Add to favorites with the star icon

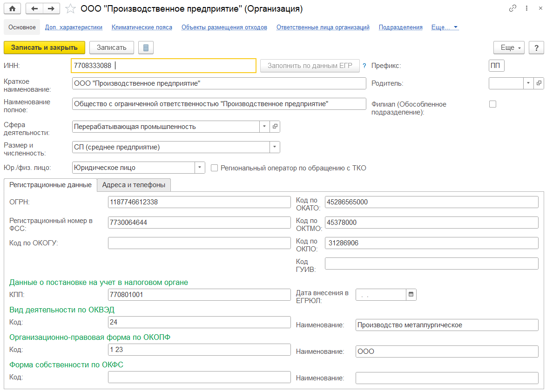70,8
